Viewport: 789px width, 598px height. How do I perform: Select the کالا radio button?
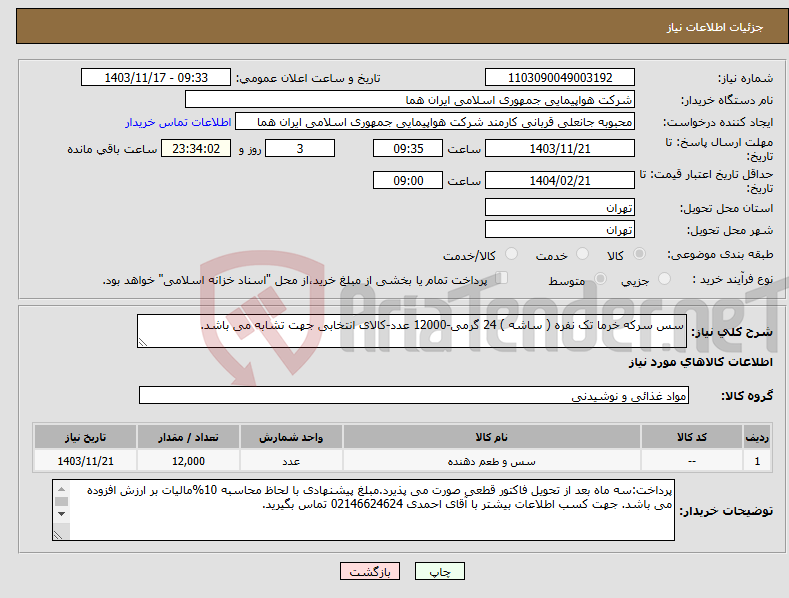point(640,254)
